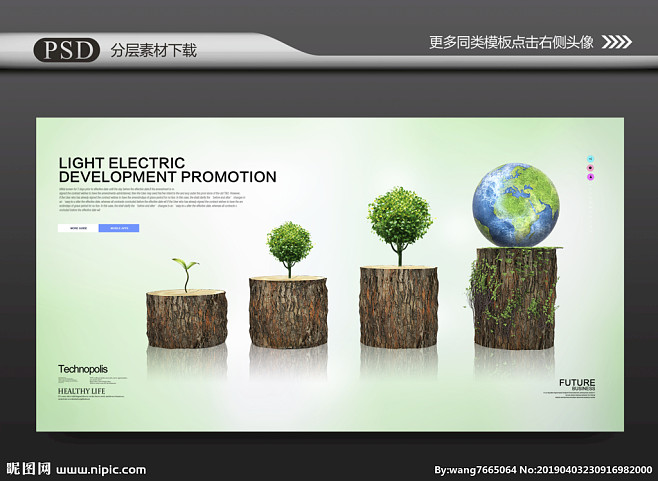Click the LIGHT ELECTRIC heading line
Viewport: 658px width, 481px height.
[x=122, y=163]
